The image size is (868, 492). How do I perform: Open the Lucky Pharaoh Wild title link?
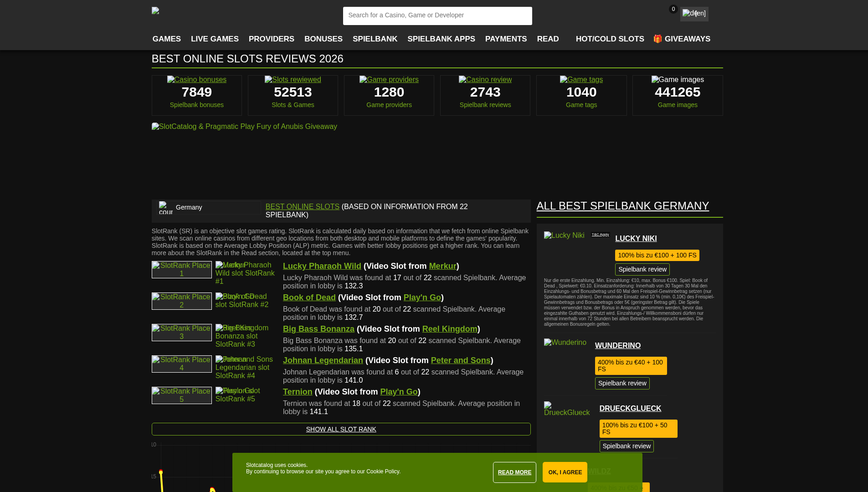tap(322, 266)
